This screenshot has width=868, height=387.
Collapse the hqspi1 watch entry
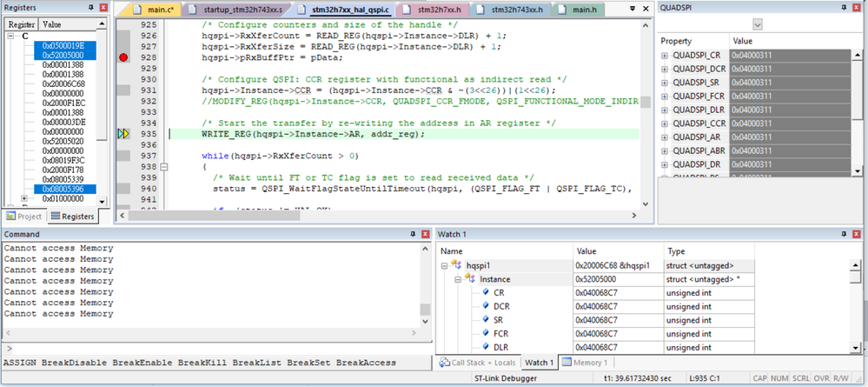point(444,266)
